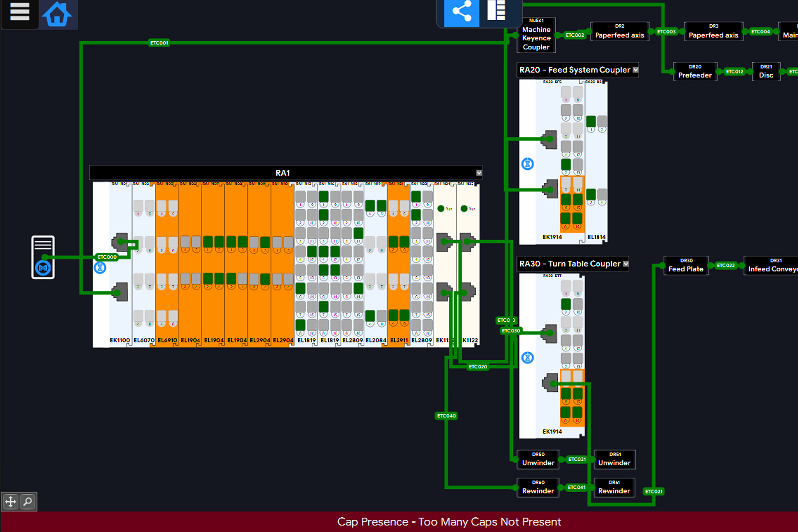Open the hamburger main menu
The width and height of the screenshot is (798, 532).
coord(20,12)
